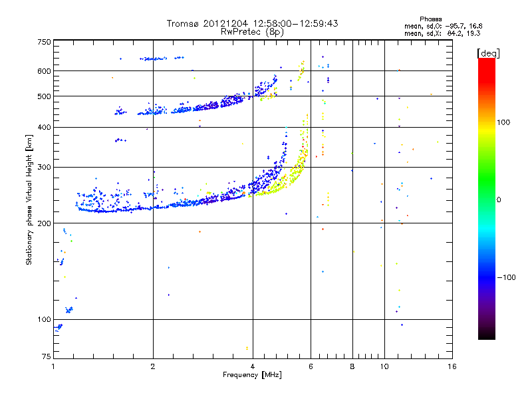Viewport: 532px width, 399px height.
Task: Click the '4' x-axis tick label
Action: point(253,366)
